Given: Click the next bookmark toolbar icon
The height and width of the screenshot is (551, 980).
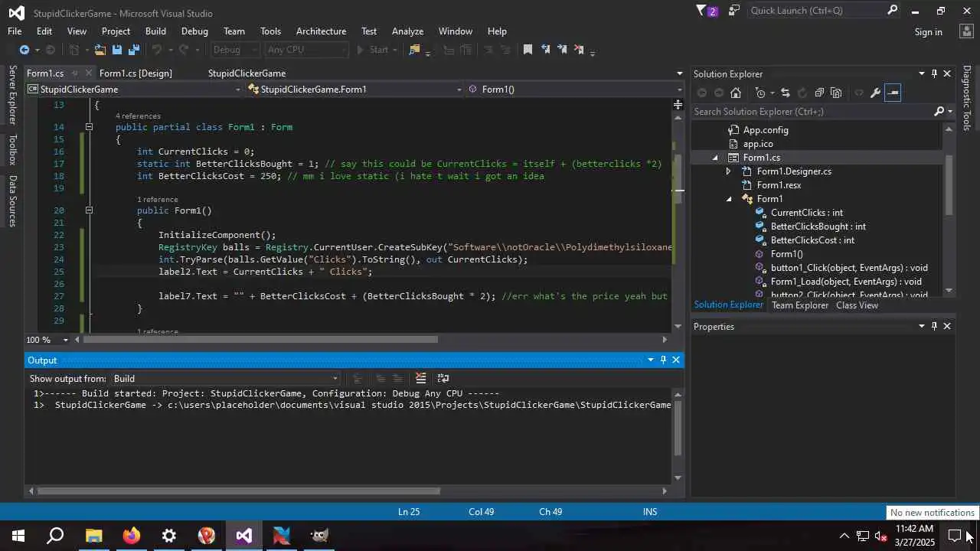Looking at the screenshot, I should pyautogui.click(x=562, y=50).
